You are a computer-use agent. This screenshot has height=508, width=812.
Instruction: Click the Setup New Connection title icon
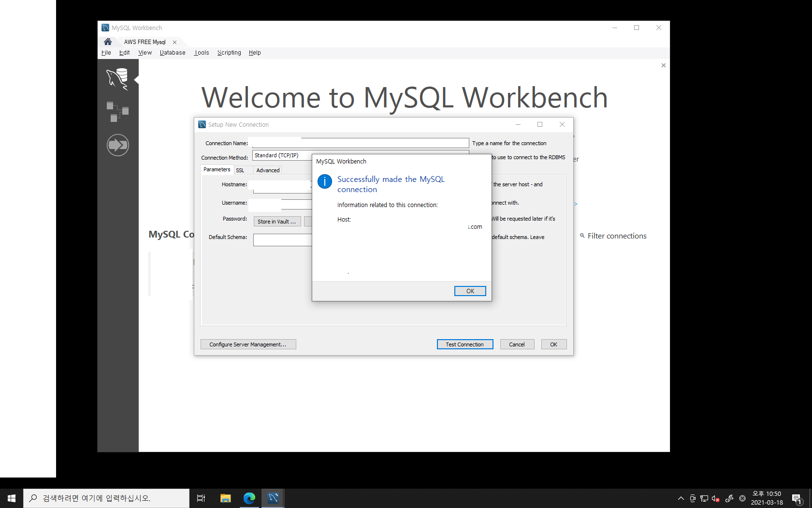tap(202, 124)
